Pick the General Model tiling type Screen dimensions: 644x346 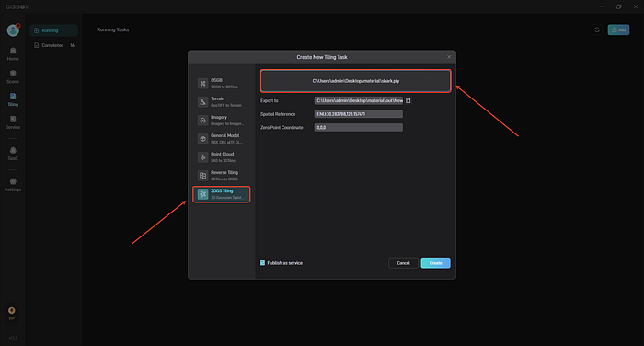222,139
